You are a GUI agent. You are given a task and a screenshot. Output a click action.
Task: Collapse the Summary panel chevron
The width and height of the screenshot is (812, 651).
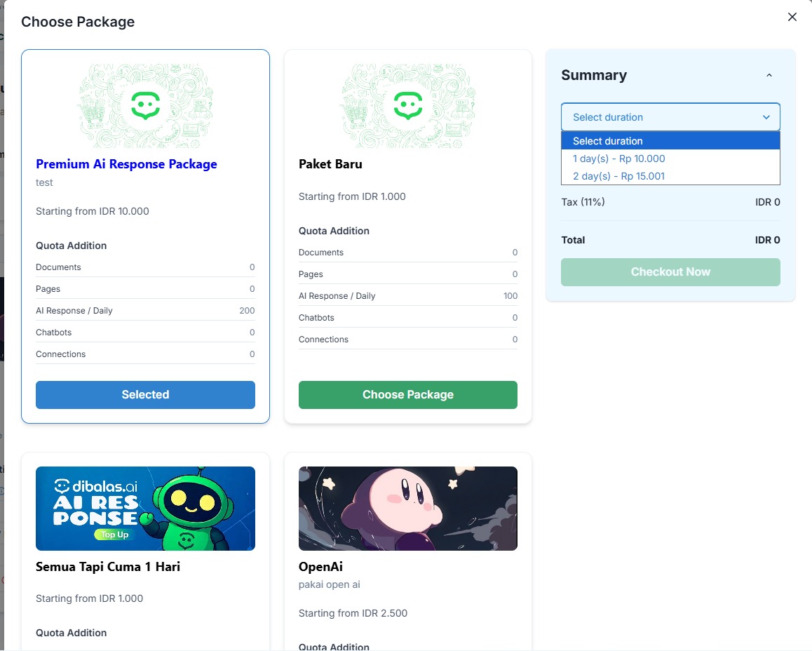pos(769,76)
